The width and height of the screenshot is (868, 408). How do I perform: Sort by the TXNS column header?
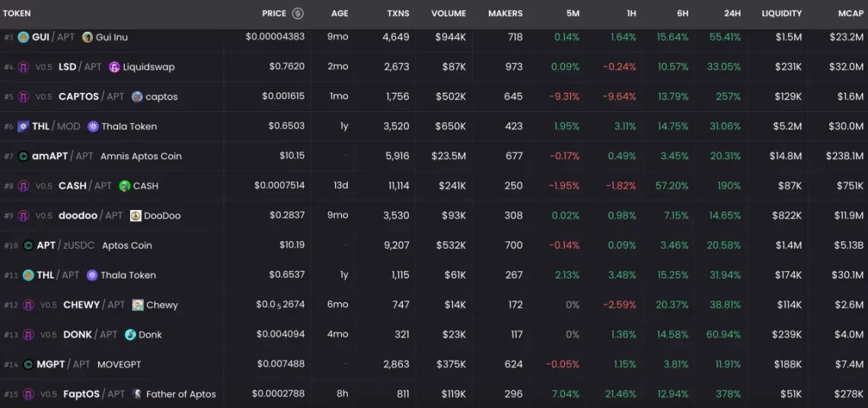pyautogui.click(x=397, y=14)
